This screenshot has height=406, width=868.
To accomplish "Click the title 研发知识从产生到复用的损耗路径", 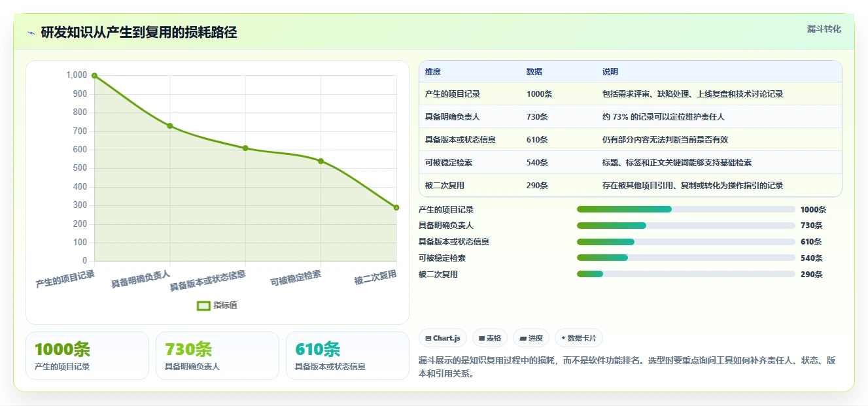I will point(139,32).
